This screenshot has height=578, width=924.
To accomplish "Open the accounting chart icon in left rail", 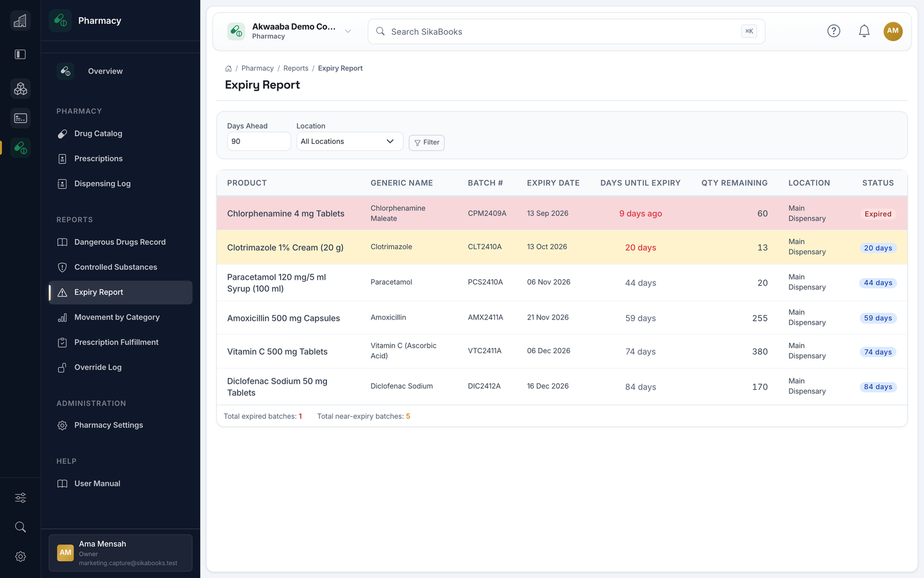I will [20, 21].
